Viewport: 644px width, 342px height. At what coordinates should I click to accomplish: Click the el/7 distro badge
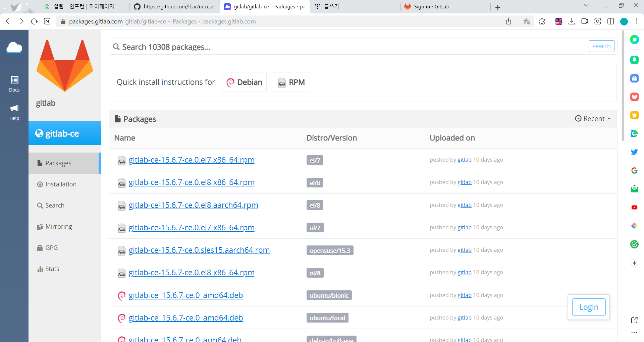tap(315, 160)
